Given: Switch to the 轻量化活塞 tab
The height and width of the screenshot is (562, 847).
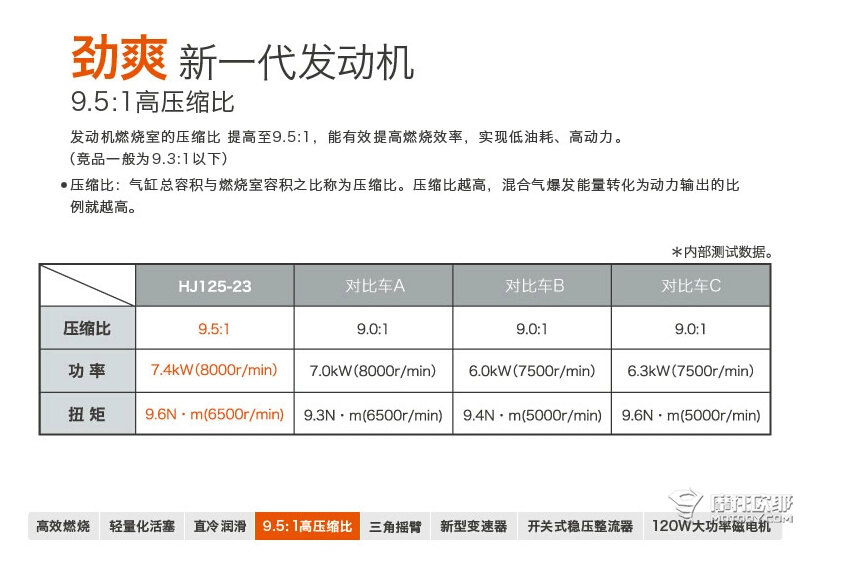Looking at the screenshot, I should 142,526.
